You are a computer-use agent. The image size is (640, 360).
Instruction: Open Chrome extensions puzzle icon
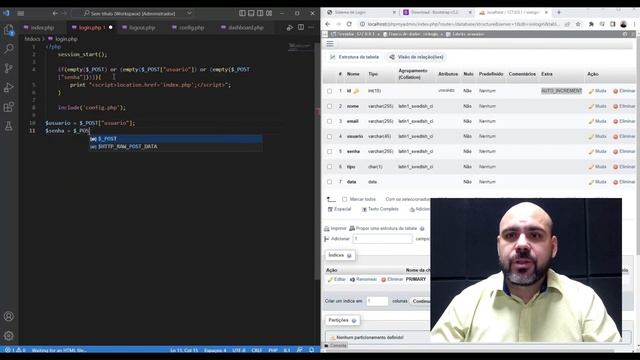click(591, 24)
